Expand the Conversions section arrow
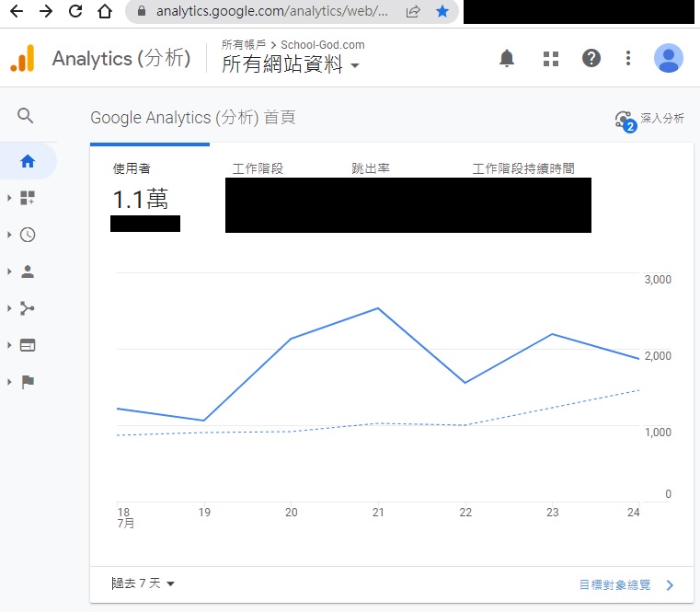The width and height of the screenshot is (700, 612). [9, 382]
